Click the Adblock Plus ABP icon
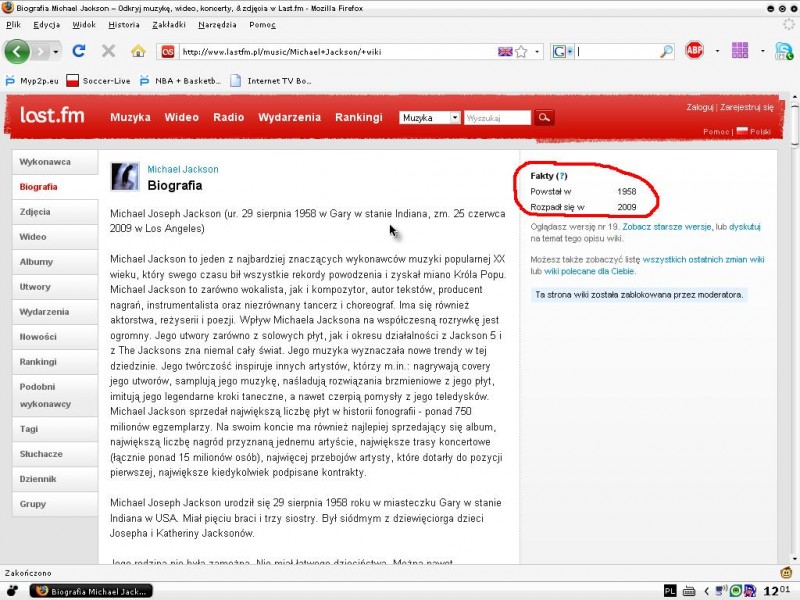Viewport: 800px width, 600px height. (694, 50)
